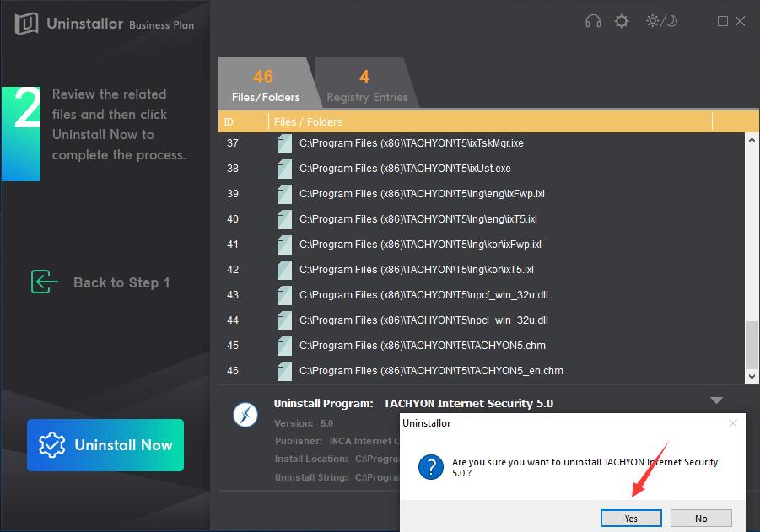Cancel uninstall with the No button
The width and height of the screenshot is (760, 532).
point(701,518)
